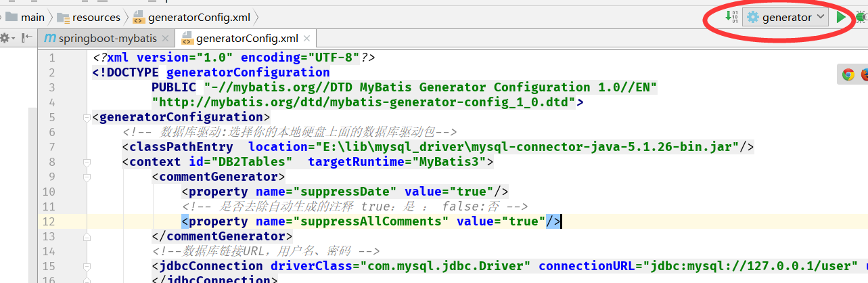Click the hide project panel icon
The image size is (868, 283).
coord(26,39)
